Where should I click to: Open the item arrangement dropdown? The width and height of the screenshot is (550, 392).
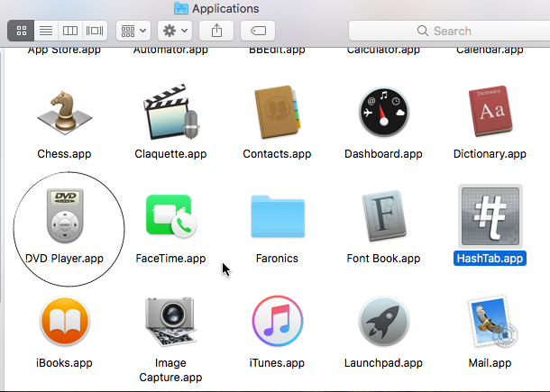click(133, 31)
